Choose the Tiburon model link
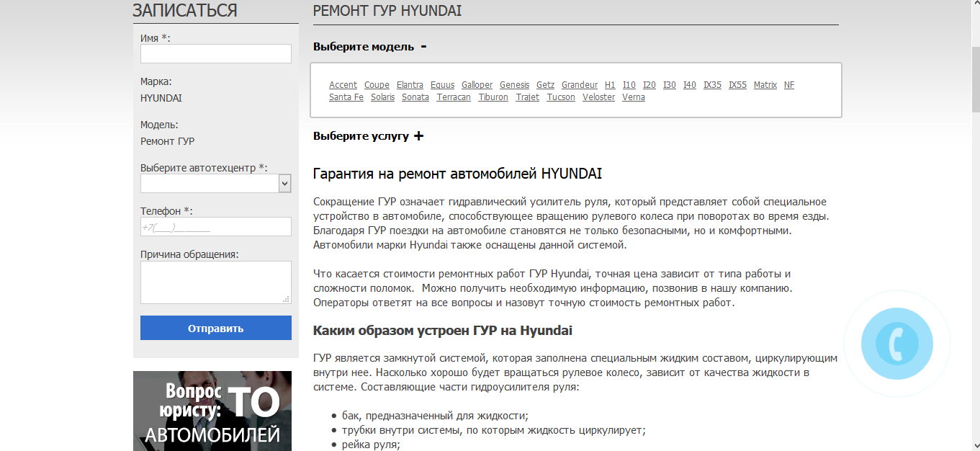Viewport: 980px width, 451px height. coord(493,97)
